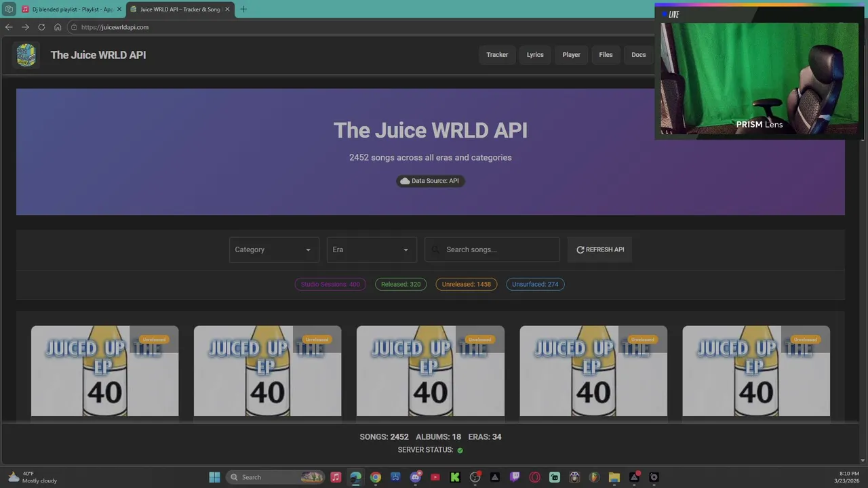Screen dimensions: 868x488
Task: Go forward in the browser history
Action: pos(25,27)
